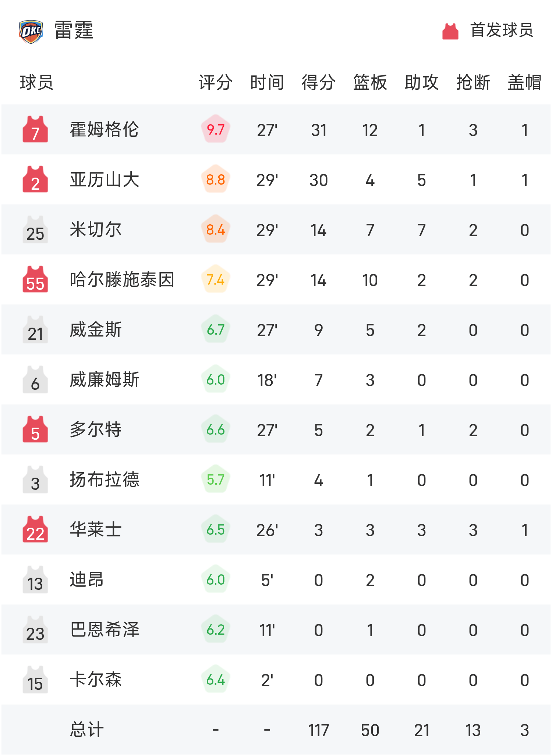Click the 篮板 column header
The height and width of the screenshot is (756, 552).
tap(370, 82)
